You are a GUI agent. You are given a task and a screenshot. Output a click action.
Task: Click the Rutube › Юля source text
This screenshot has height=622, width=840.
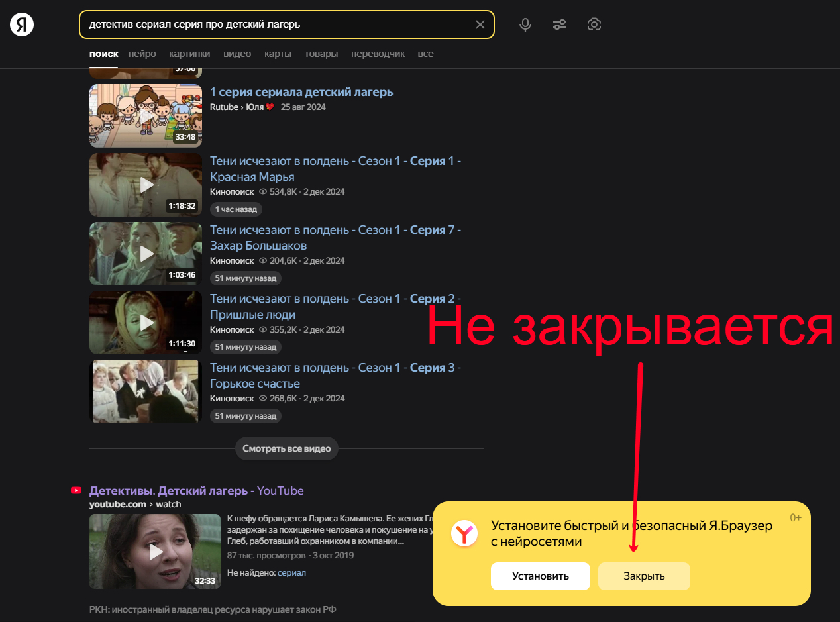pyautogui.click(x=242, y=107)
